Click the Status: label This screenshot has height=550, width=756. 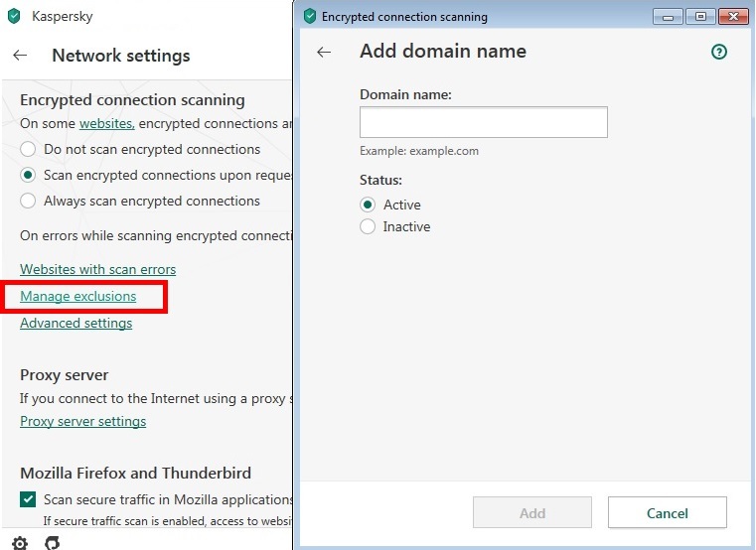(380, 181)
